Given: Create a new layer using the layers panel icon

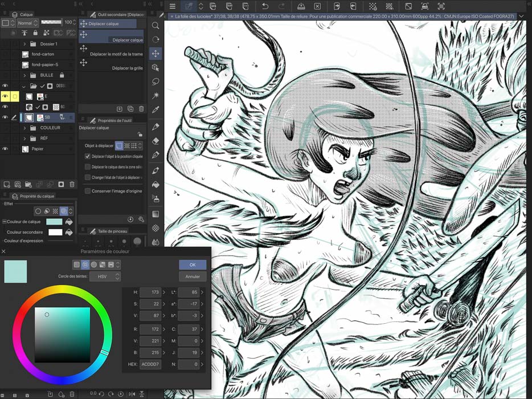Looking at the screenshot, I should point(6,184).
